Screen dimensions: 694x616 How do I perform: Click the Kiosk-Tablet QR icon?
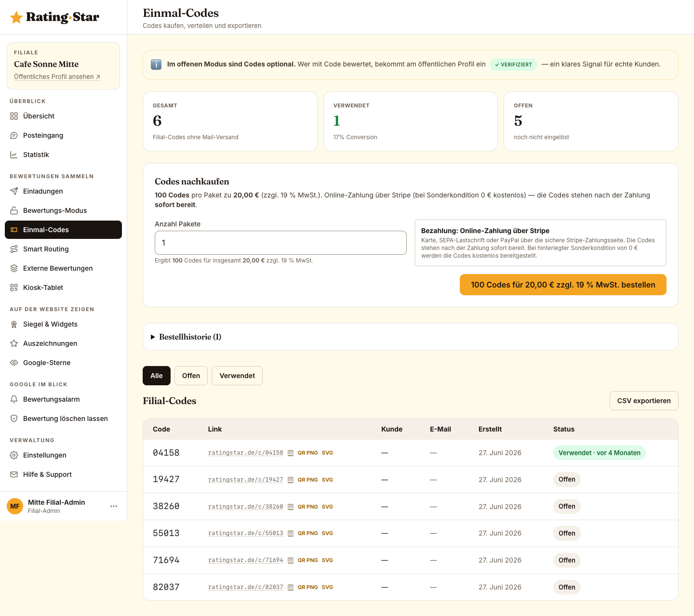click(14, 288)
